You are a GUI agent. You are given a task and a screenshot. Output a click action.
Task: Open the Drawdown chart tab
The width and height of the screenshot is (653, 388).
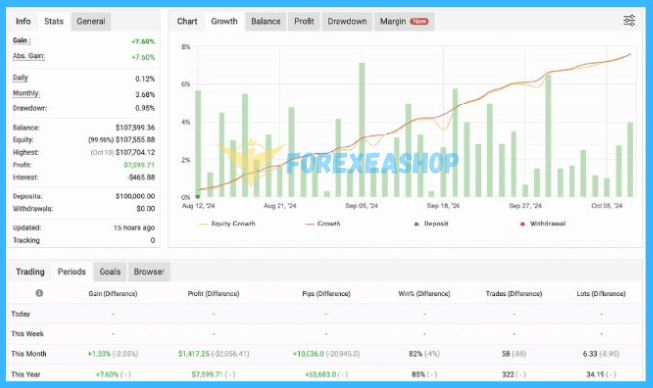[347, 21]
